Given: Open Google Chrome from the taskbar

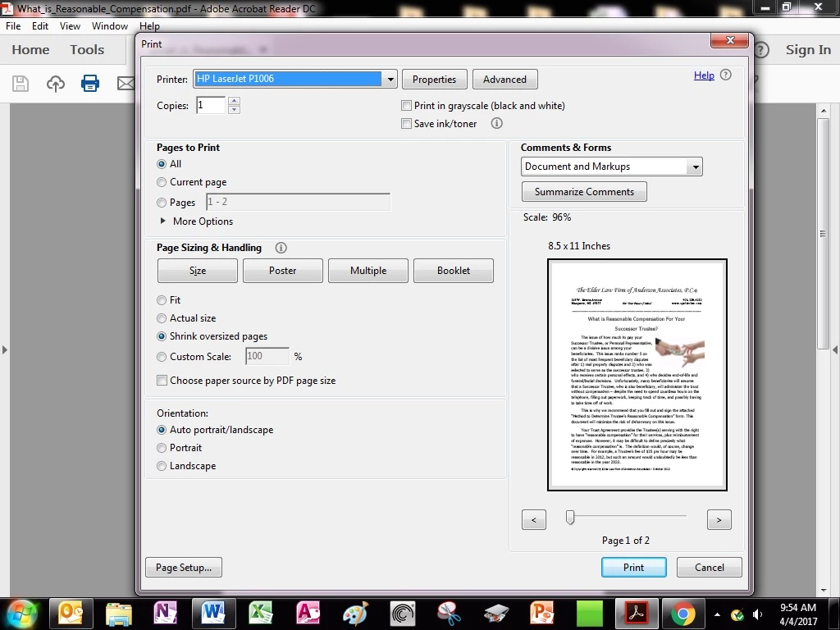Looking at the screenshot, I should [x=683, y=613].
